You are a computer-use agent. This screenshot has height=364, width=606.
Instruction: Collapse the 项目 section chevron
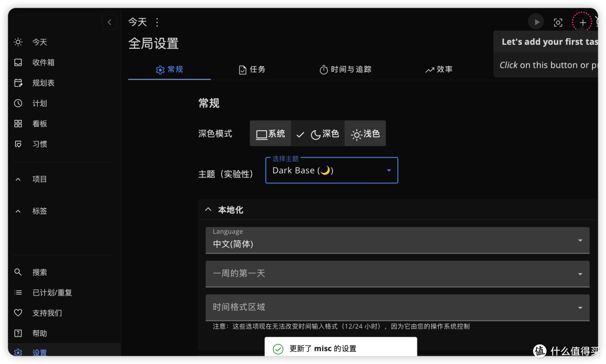click(x=18, y=179)
